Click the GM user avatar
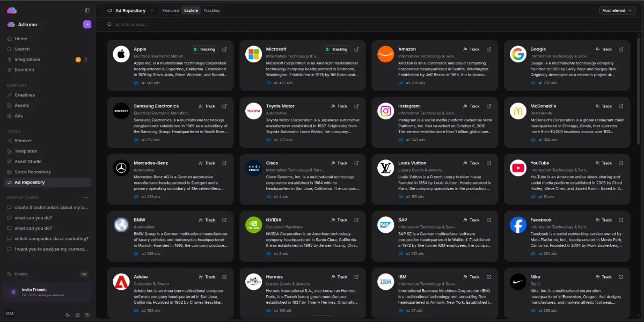This screenshot has width=644, height=322. 10,313
